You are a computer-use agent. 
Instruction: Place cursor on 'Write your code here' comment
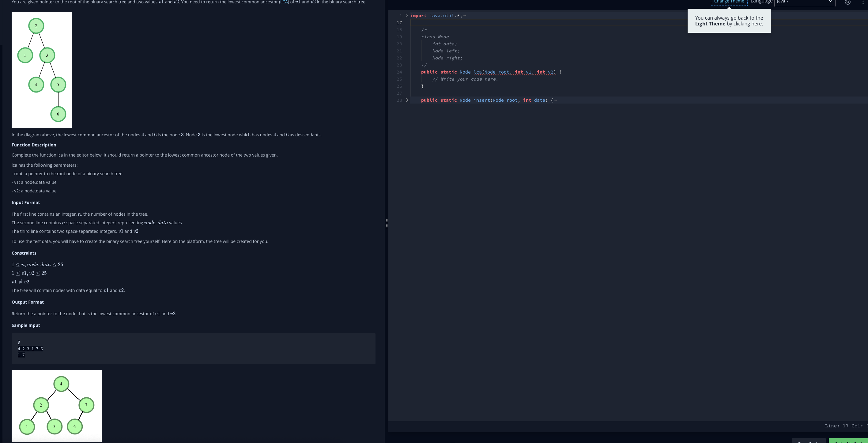pos(465,79)
